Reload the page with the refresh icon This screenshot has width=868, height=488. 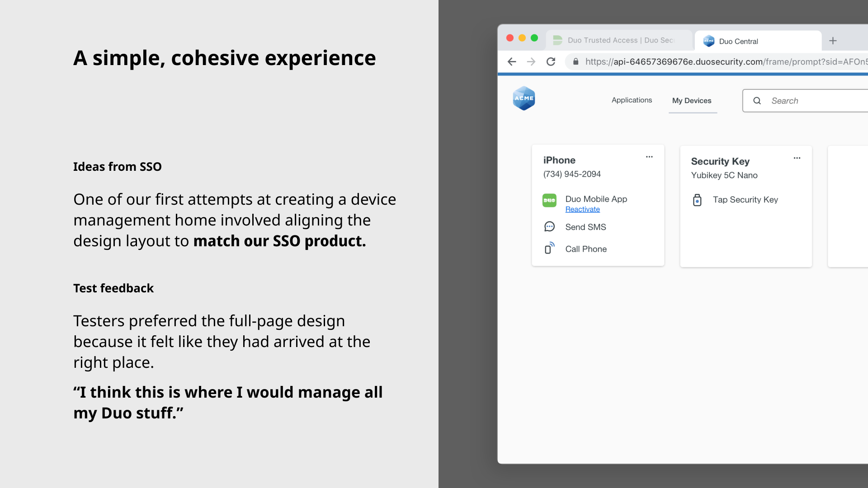[x=551, y=62]
